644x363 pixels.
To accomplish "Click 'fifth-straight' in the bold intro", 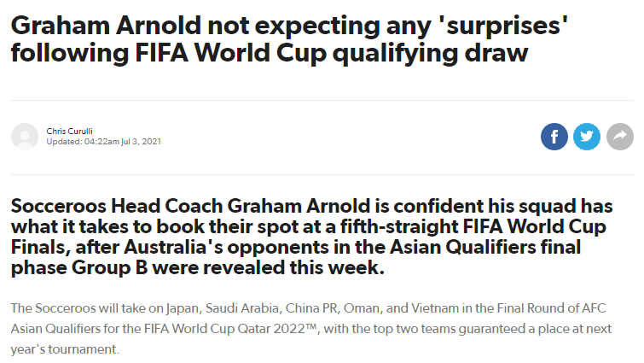I will pyautogui.click(x=399, y=226).
